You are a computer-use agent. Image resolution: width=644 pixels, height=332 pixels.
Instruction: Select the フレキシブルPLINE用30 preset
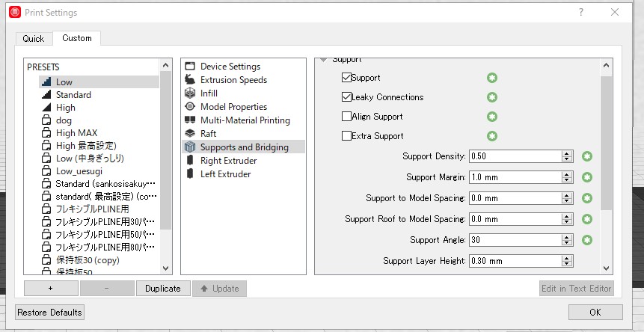[99, 222]
